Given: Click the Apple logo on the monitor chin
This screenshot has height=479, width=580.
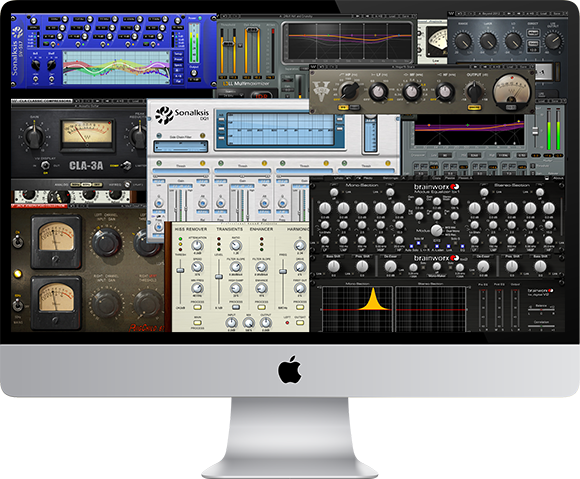Looking at the screenshot, I should pyautogui.click(x=290, y=370).
